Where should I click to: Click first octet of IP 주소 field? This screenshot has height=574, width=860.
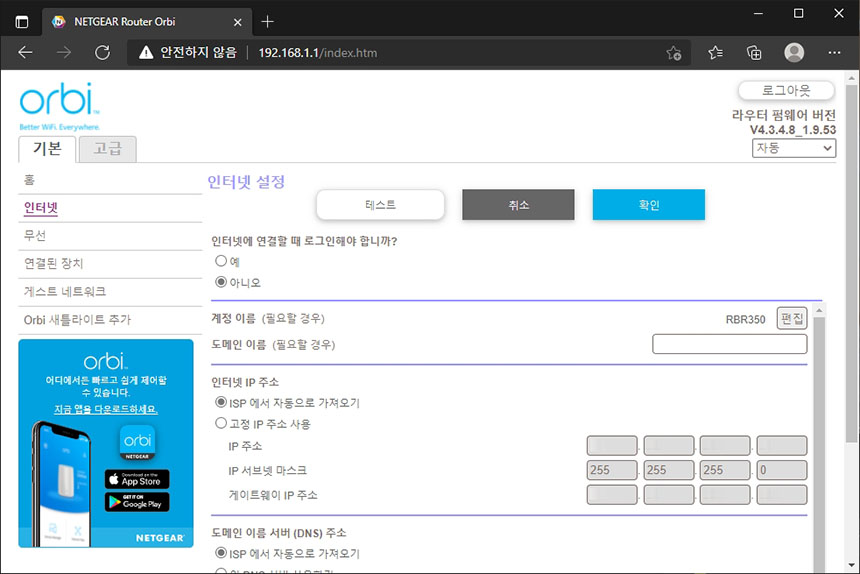(x=612, y=446)
